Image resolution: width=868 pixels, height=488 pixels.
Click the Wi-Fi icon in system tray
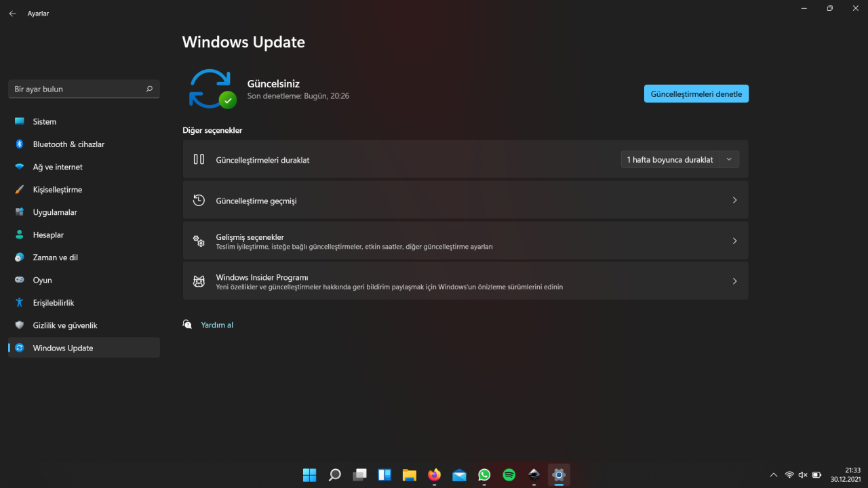coord(789,474)
